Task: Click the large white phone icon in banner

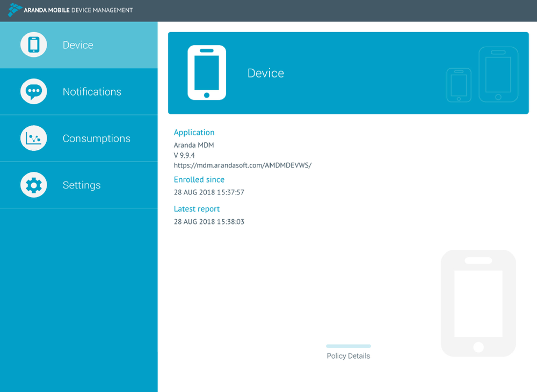Action: click(x=207, y=72)
